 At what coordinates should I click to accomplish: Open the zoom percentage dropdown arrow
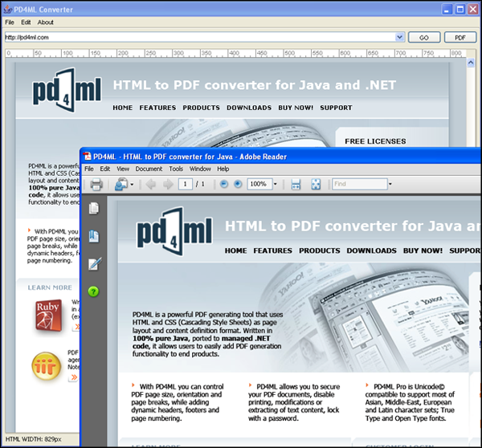pyautogui.click(x=275, y=185)
